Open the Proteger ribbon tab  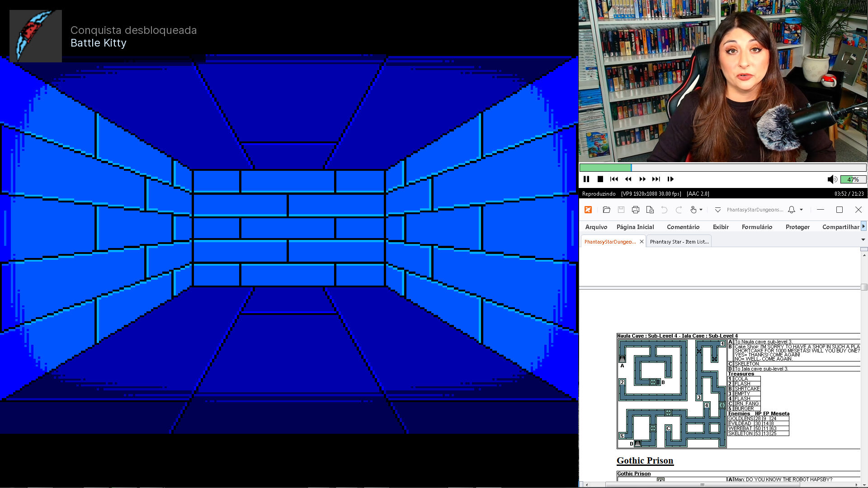pos(797,227)
